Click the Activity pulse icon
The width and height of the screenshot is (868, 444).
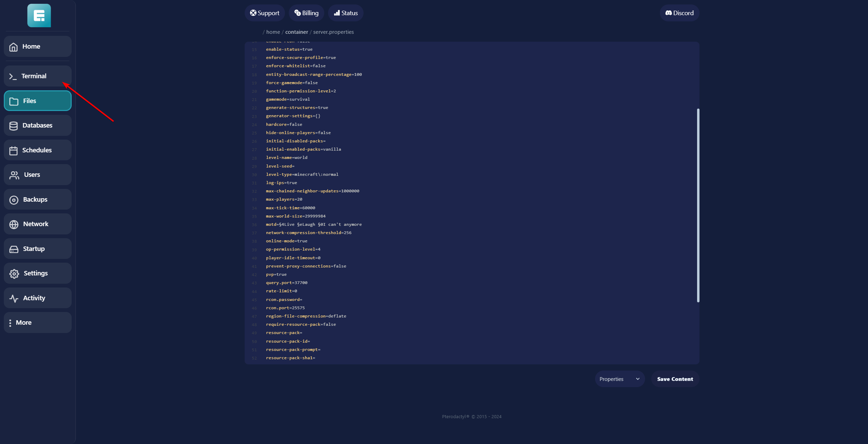[x=14, y=299]
